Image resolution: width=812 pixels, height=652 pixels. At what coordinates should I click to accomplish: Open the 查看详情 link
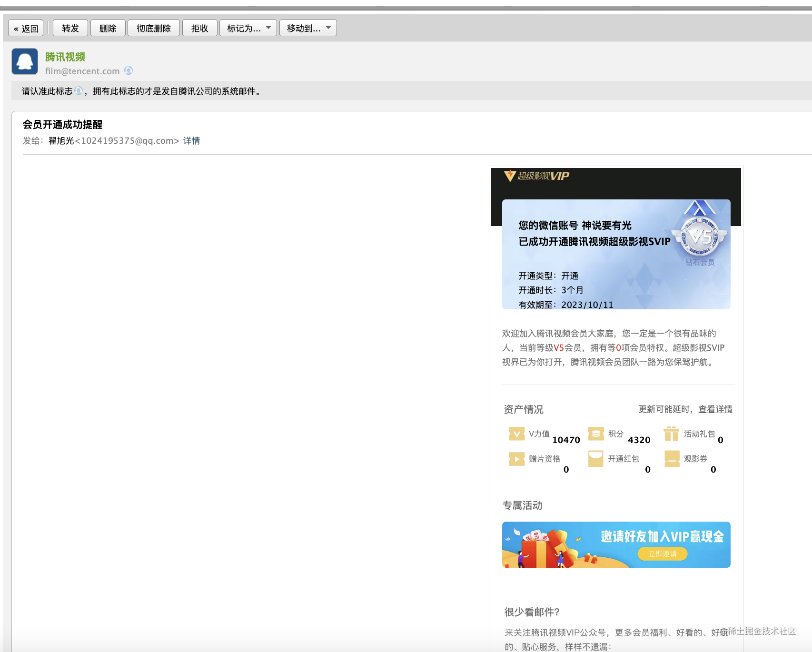click(715, 409)
